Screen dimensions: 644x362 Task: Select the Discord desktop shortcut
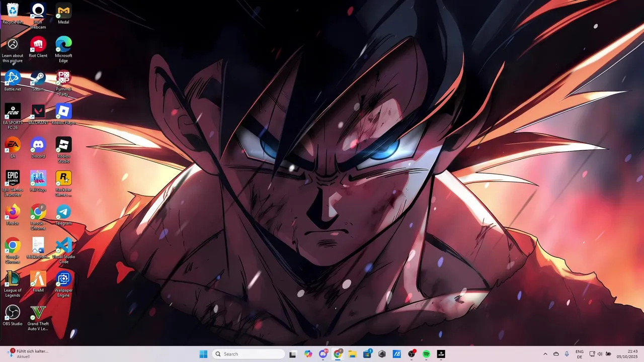click(38, 148)
